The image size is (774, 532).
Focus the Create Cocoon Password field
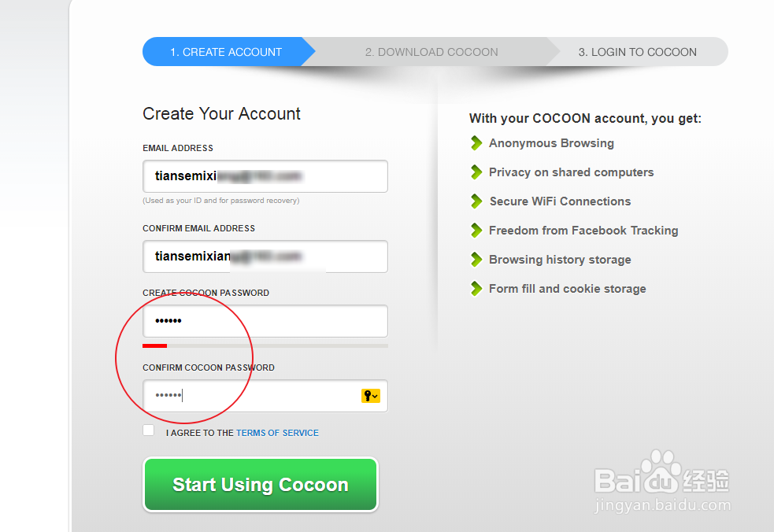[x=265, y=321]
